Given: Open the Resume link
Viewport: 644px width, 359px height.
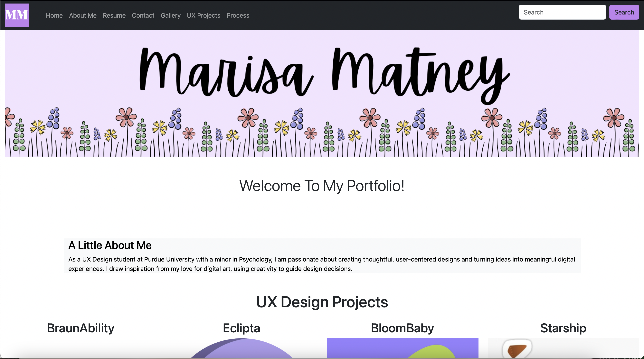Looking at the screenshot, I should (x=114, y=15).
